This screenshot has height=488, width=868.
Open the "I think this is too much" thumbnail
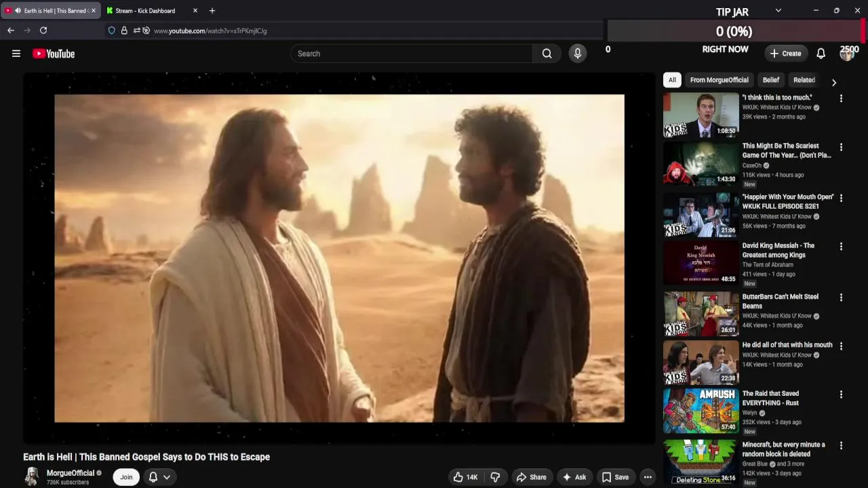pyautogui.click(x=701, y=115)
